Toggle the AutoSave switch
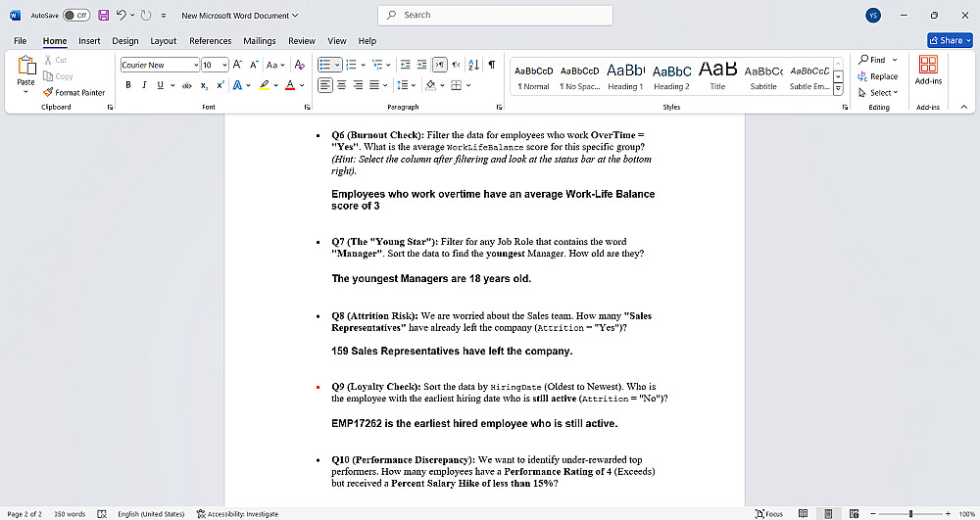The image size is (980, 520). pyautogui.click(x=76, y=15)
